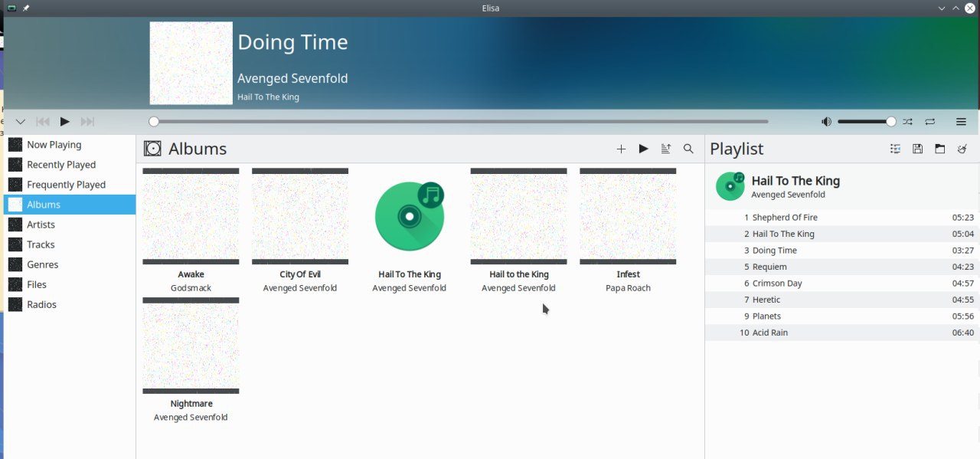Open the hamburger application menu
This screenshot has height=459, width=980.
coord(961,122)
